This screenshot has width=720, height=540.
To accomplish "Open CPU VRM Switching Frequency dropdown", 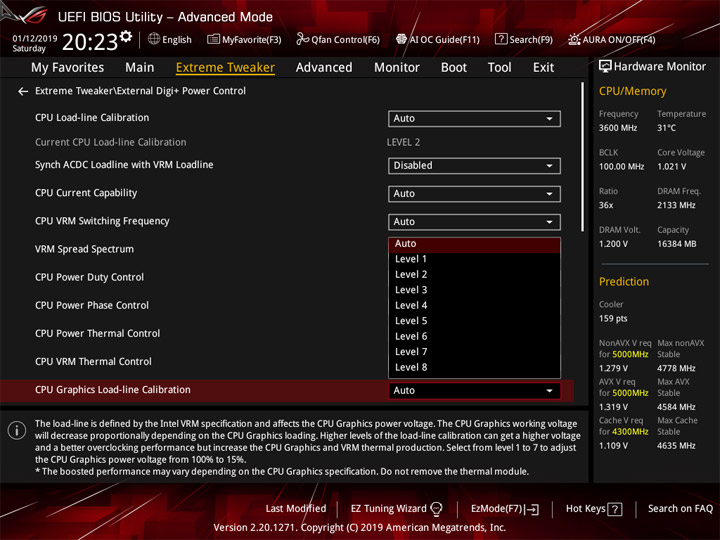I will [x=474, y=222].
